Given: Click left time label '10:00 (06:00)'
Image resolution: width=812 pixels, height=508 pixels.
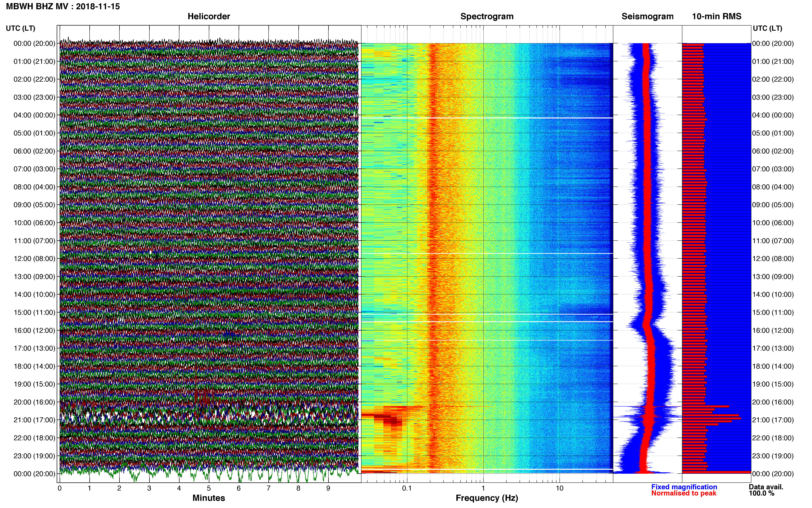Looking at the screenshot, I should click(34, 223).
